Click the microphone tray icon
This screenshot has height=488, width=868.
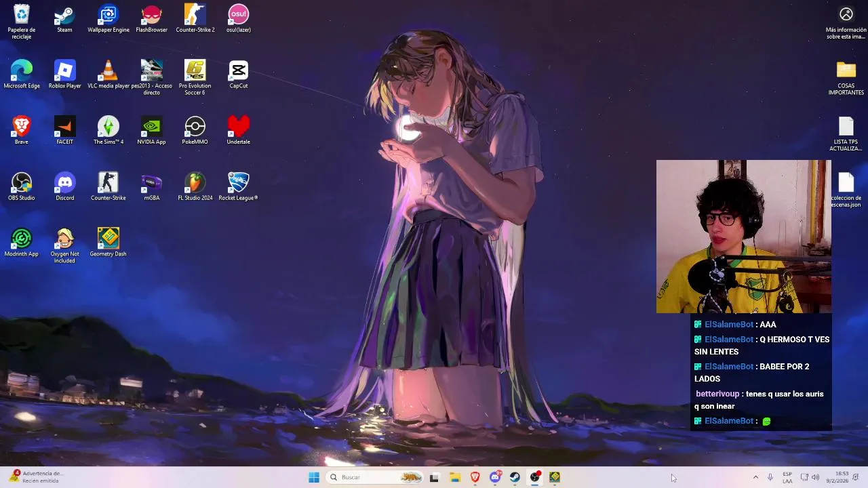[770, 477]
